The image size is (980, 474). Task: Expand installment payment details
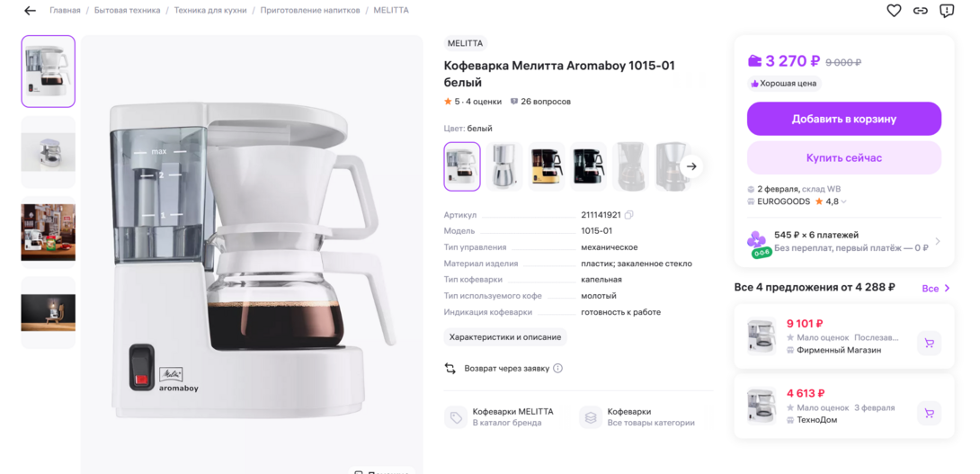938,241
